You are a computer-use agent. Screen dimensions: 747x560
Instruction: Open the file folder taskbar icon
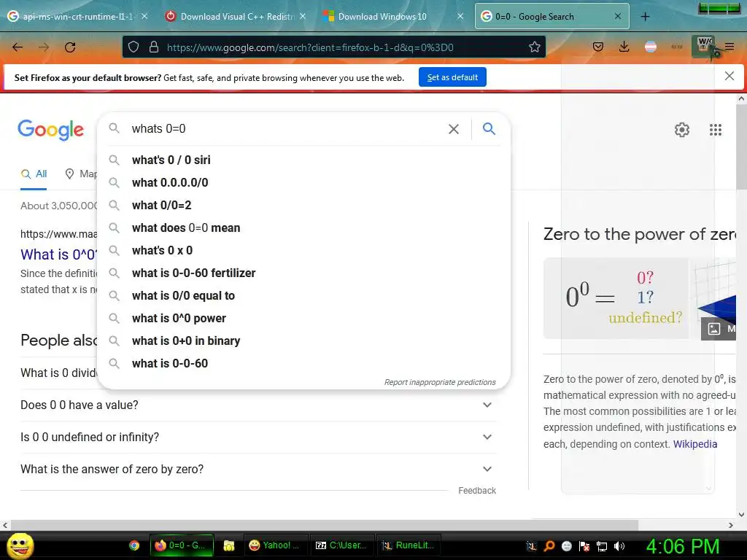point(228,545)
